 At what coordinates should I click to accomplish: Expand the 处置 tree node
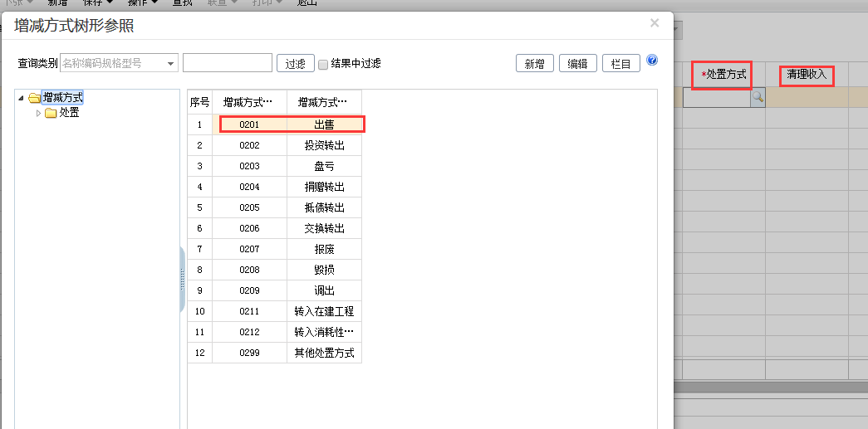(x=38, y=113)
